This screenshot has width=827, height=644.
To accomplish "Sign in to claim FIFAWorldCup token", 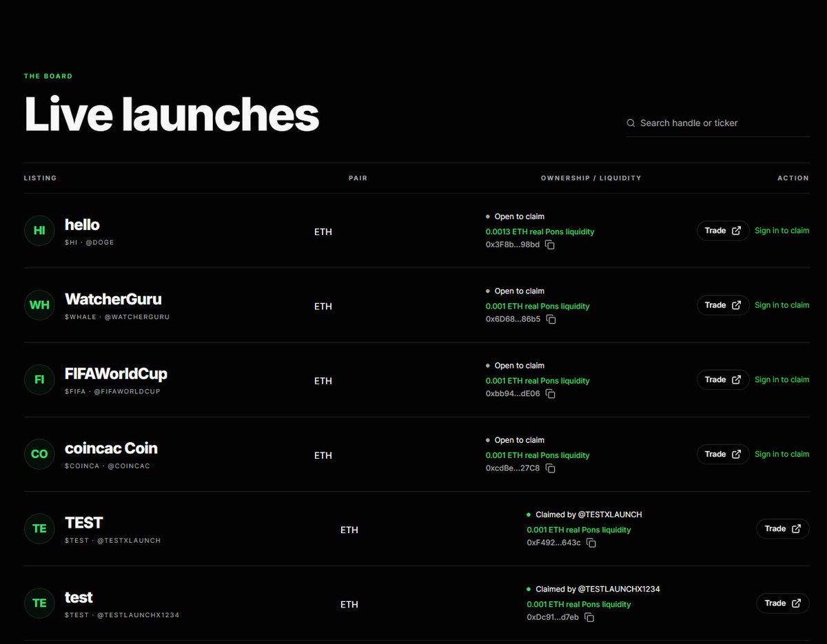I will (x=782, y=380).
